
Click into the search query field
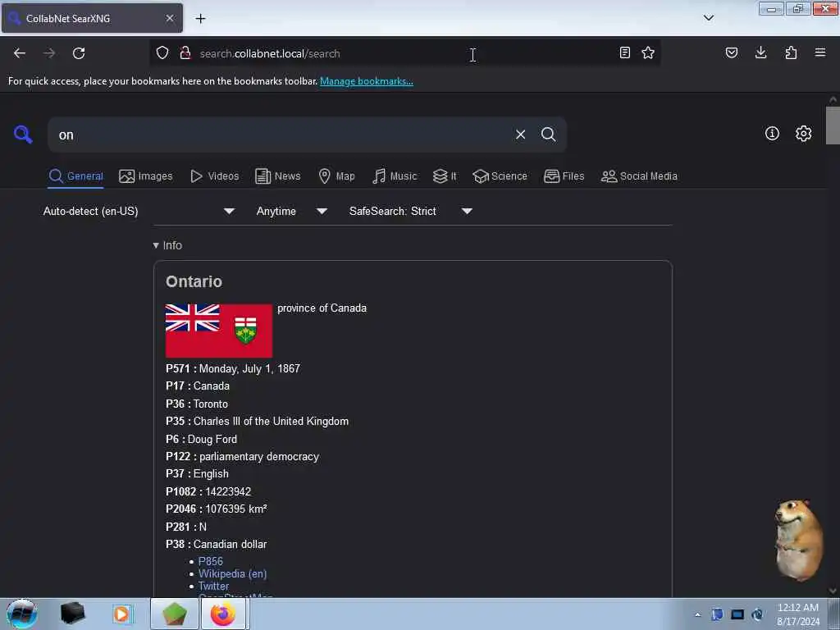279,135
